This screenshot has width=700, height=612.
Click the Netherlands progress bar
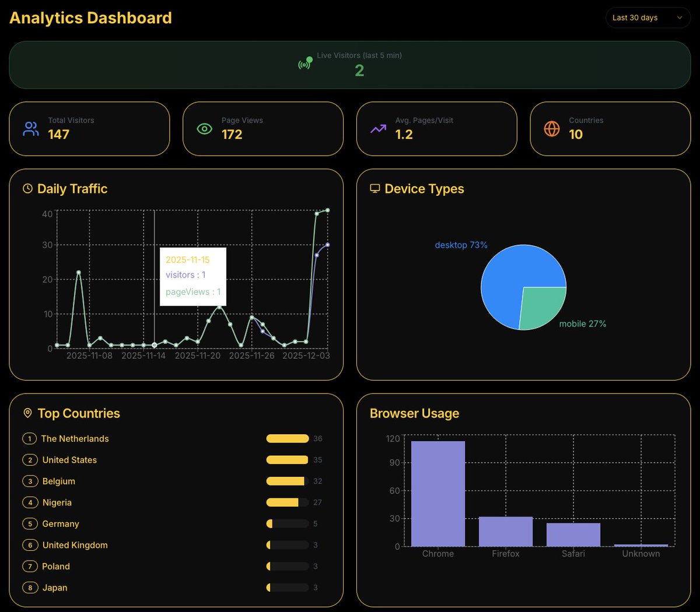[x=288, y=439]
